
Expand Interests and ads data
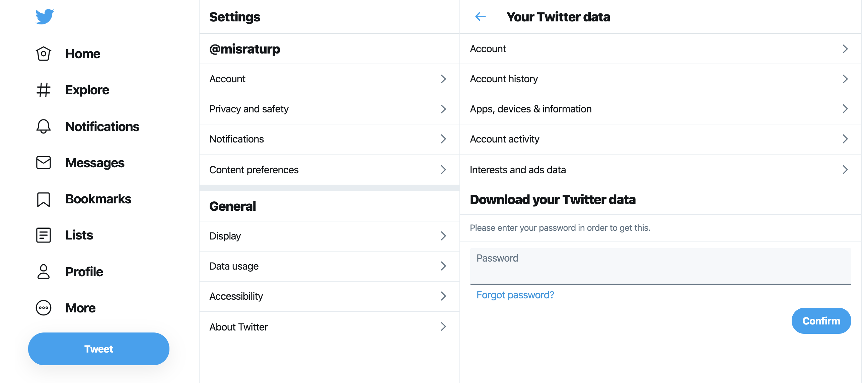point(661,170)
